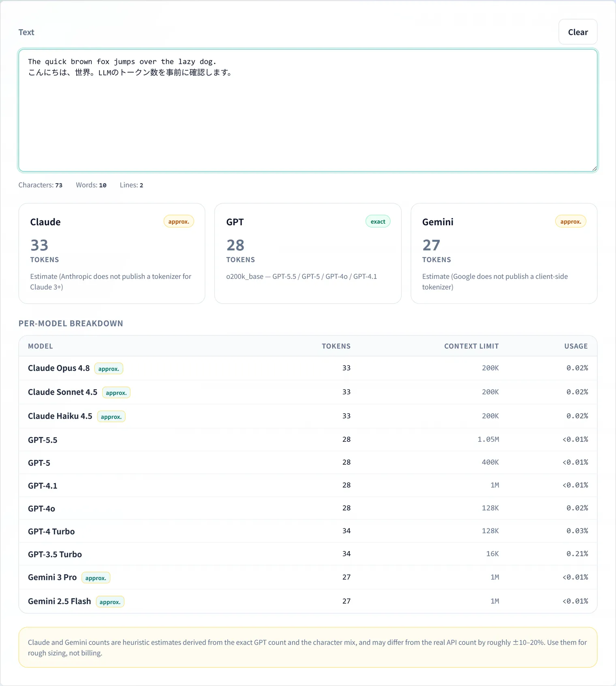Viewport: 616px width, 686px height.
Task: Select the GPT-5 row name
Action: (x=39, y=463)
